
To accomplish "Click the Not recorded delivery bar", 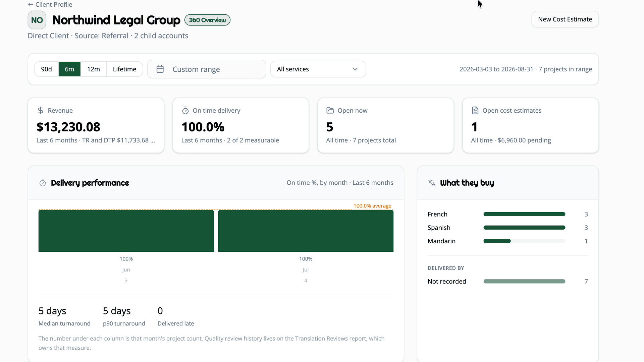I will (524, 282).
